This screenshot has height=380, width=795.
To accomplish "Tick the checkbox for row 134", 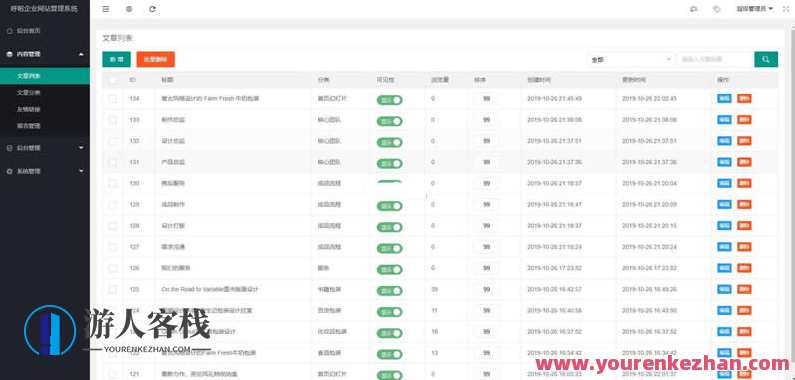I will pyautogui.click(x=113, y=99).
